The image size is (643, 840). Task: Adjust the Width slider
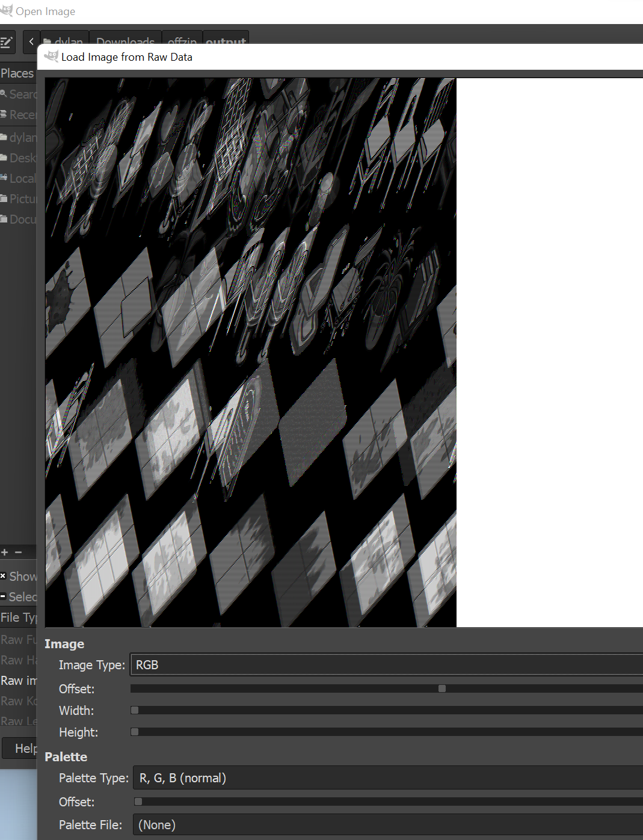135,710
